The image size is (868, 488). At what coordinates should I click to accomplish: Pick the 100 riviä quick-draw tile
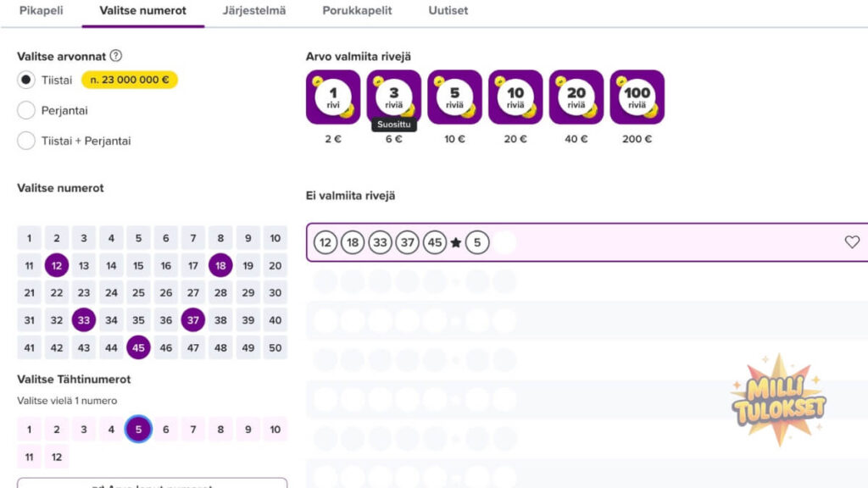[637, 97]
